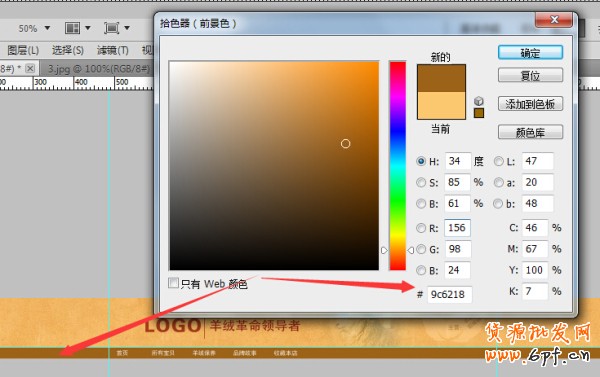Click the arrange documents icon in toolbar
Image resolution: width=600 pixels, height=377 pixels.
[72, 28]
